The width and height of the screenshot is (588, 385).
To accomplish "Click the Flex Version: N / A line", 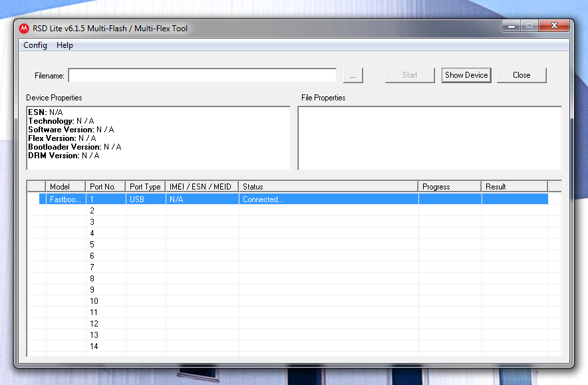I will [x=63, y=138].
